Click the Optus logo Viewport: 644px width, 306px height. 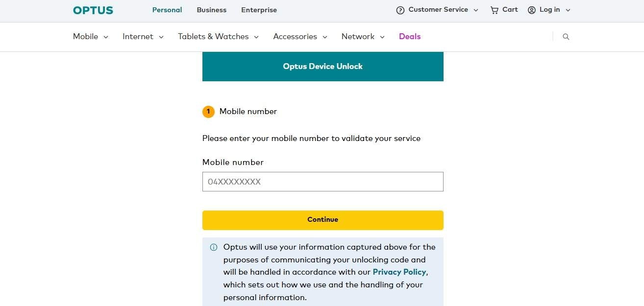[93, 10]
